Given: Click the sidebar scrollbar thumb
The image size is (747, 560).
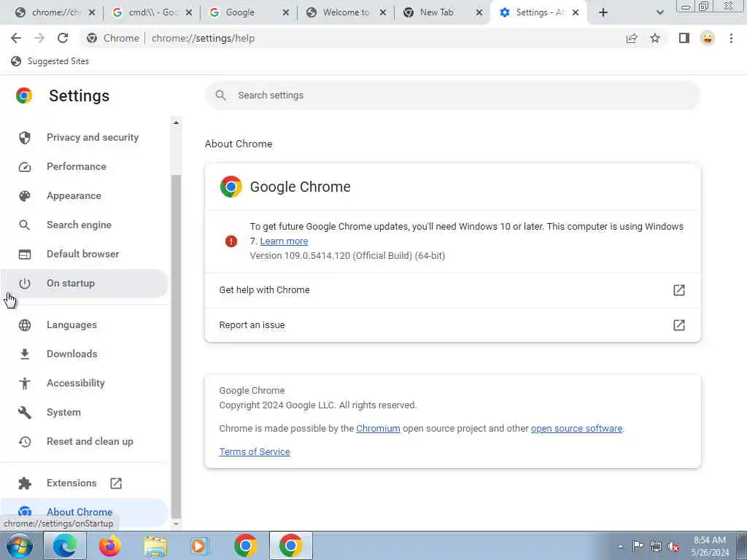Looking at the screenshot, I should (177, 346).
